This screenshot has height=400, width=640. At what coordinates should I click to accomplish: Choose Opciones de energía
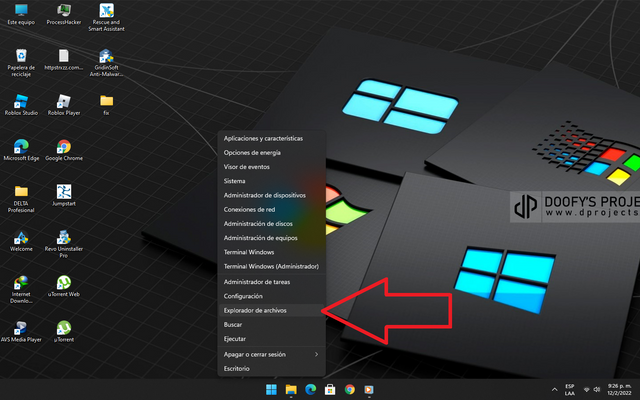pyautogui.click(x=271, y=153)
